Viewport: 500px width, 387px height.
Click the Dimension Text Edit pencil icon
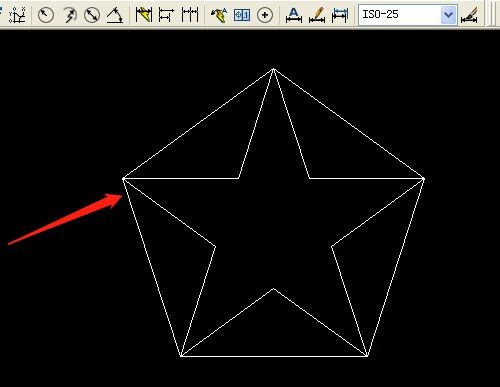(x=317, y=15)
